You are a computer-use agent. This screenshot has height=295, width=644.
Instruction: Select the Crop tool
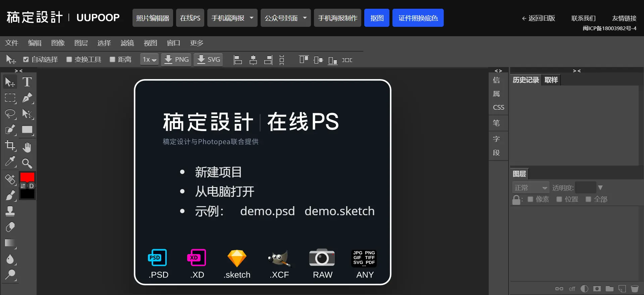(10, 146)
